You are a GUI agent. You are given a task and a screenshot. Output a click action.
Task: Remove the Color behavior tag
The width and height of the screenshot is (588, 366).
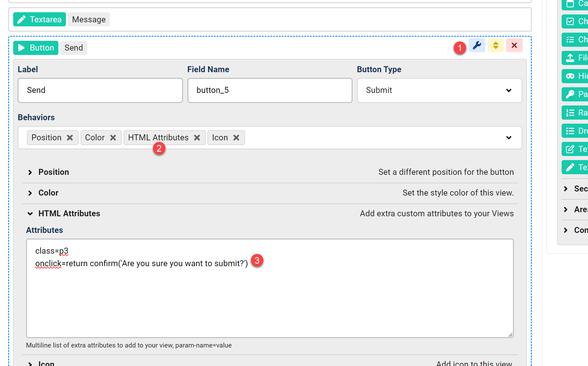[113, 138]
